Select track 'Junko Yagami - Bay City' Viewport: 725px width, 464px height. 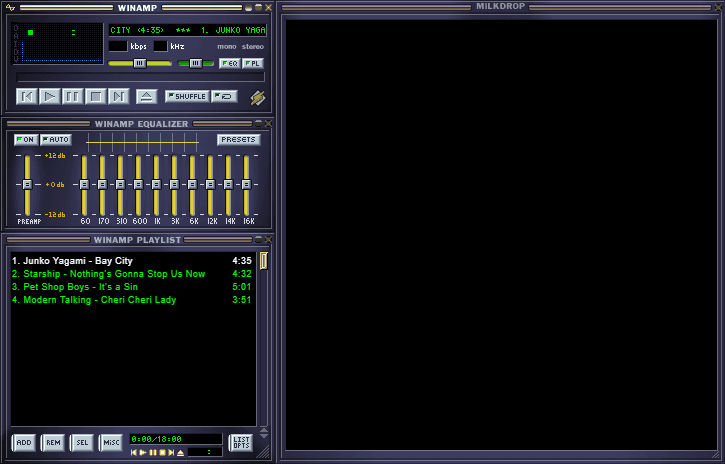133,261
